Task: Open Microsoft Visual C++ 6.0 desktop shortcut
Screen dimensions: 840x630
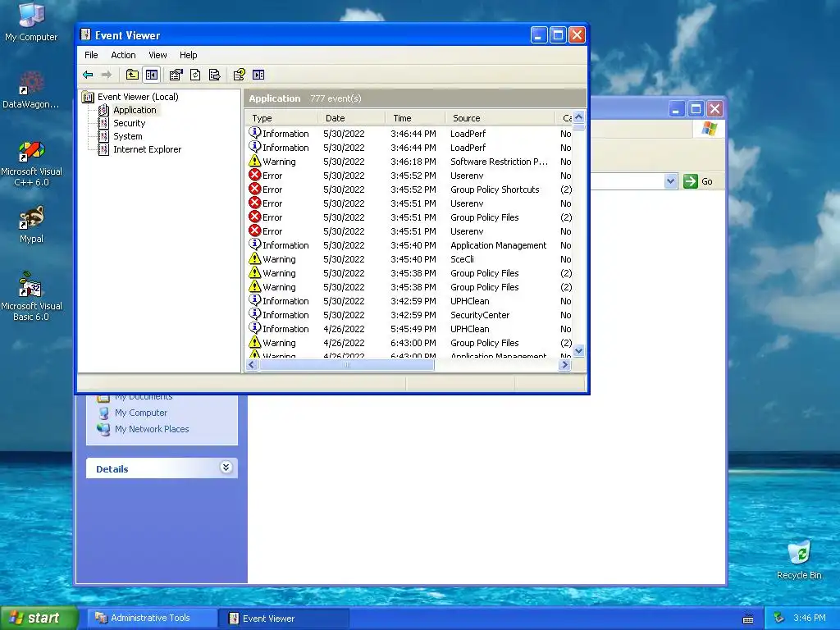Action: (31, 163)
